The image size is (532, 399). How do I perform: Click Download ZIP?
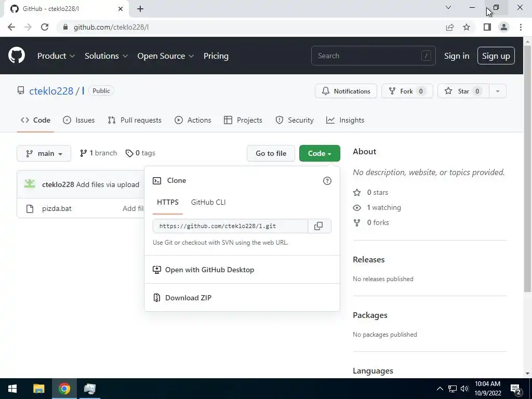(242, 298)
